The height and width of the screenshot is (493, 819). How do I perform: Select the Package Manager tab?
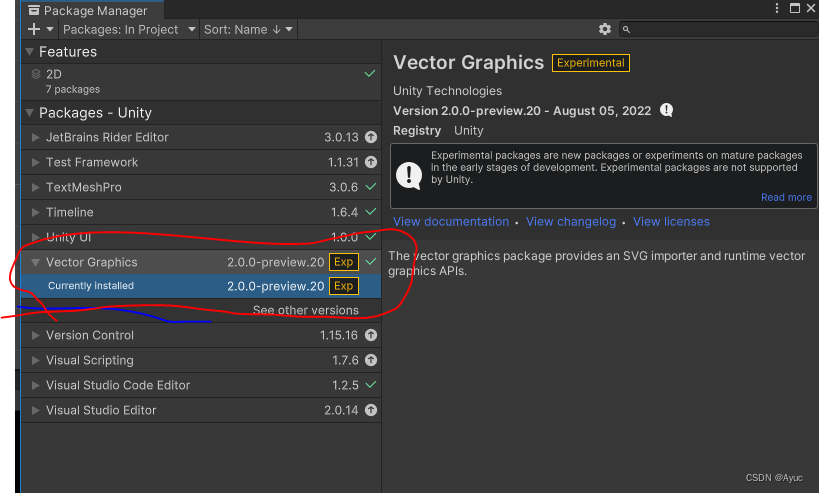(x=92, y=10)
